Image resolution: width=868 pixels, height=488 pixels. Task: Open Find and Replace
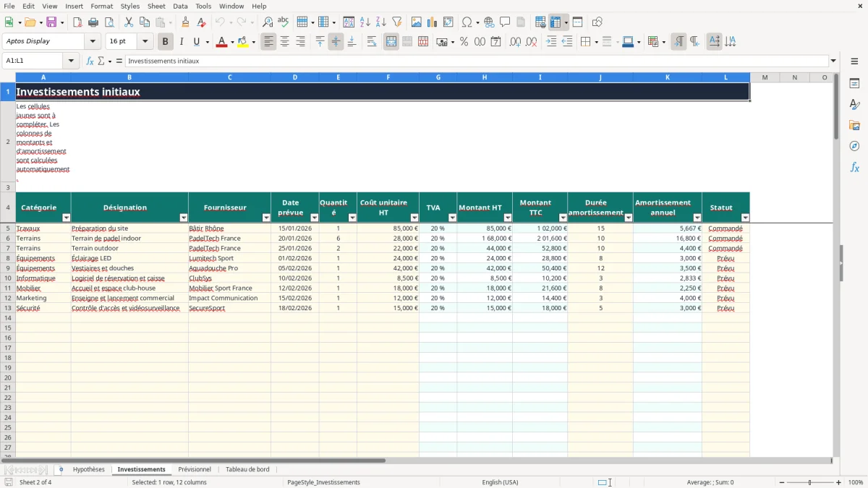click(x=268, y=22)
